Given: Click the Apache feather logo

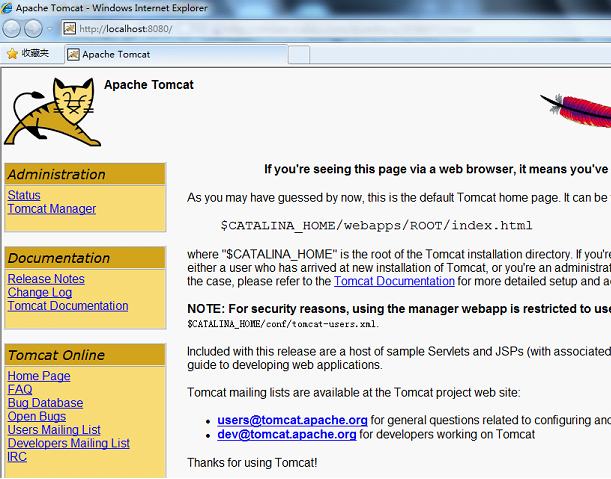Looking at the screenshot, I should pyautogui.click(x=576, y=110).
